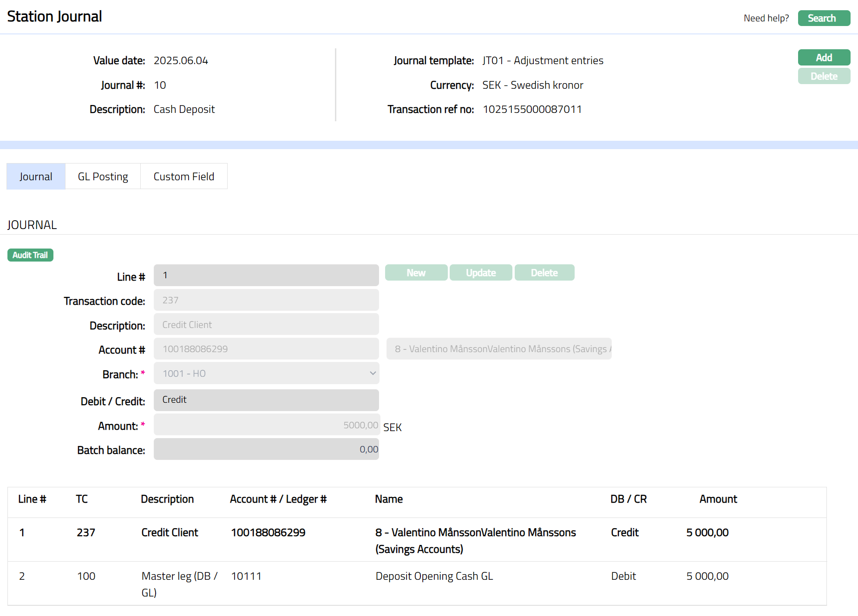Click the Description field showing Credit Client
858x616 pixels.
(266, 325)
